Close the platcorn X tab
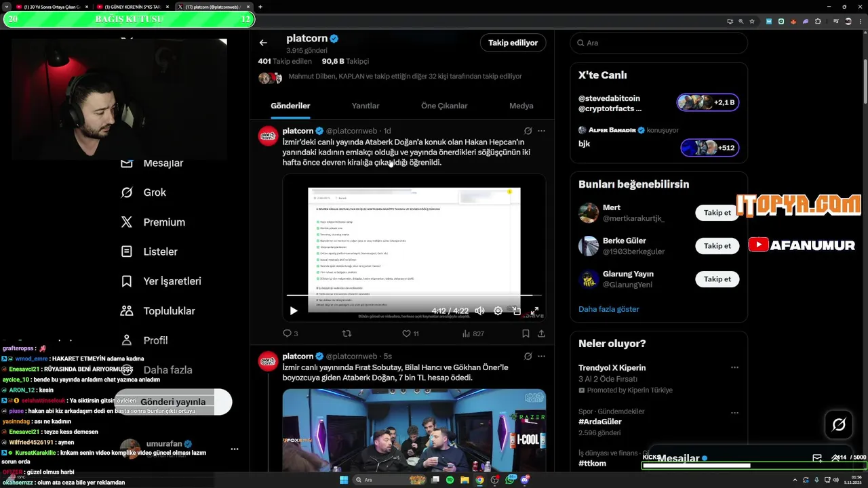The width and height of the screenshot is (868, 488). [249, 7]
